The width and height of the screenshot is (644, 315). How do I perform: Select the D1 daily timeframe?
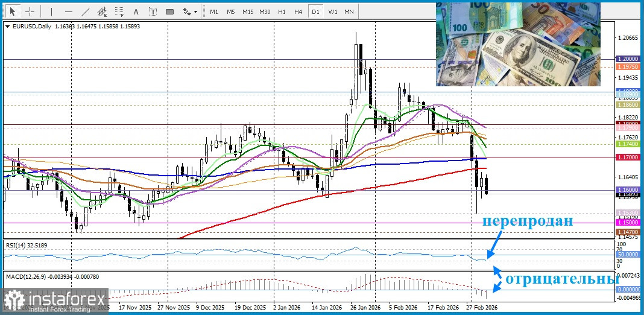[x=315, y=11]
